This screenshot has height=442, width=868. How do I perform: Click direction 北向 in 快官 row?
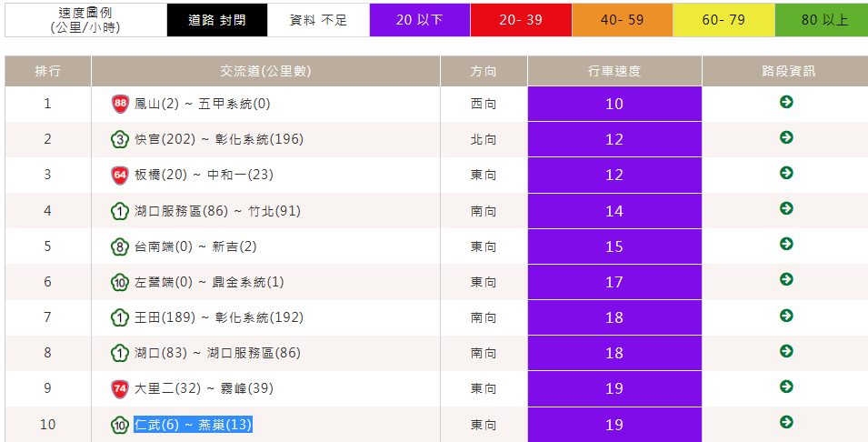[x=484, y=139]
